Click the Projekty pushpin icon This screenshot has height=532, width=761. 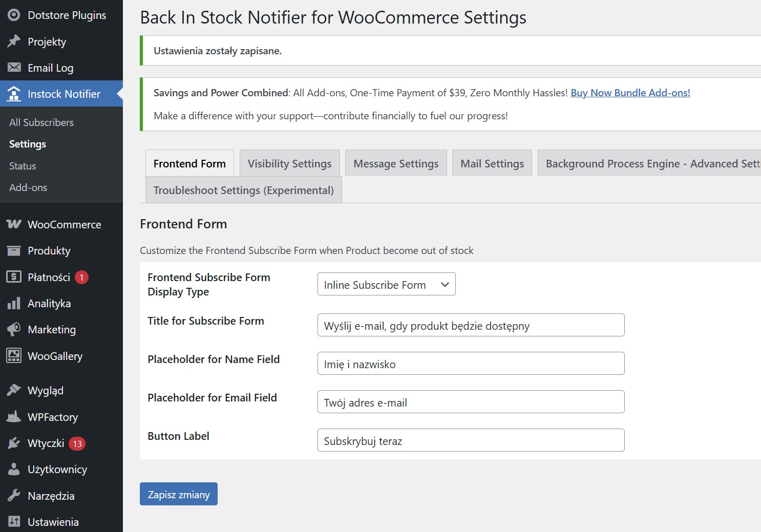[14, 41]
